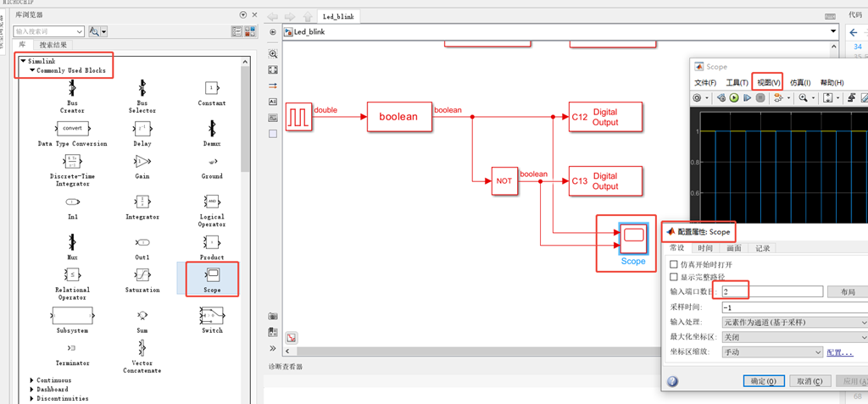Switch to the 时间 tab
Viewport: 868px width, 404px height.
click(705, 248)
